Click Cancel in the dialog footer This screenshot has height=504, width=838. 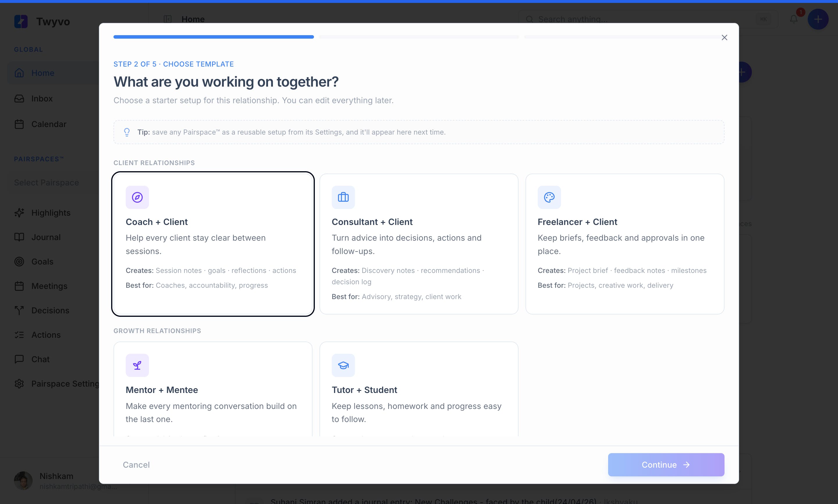tap(136, 464)
